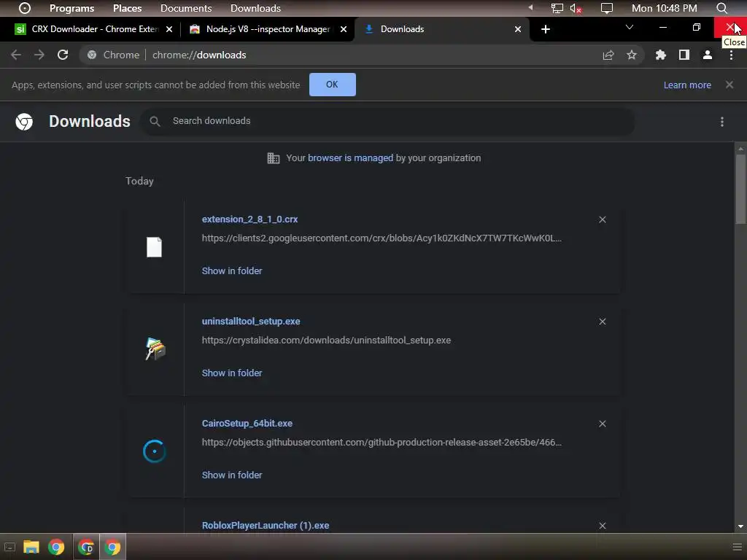This screenshot has width=747, height=560.
Task: Open extension_2_8_1_0.crx file link
Action: 249,219
